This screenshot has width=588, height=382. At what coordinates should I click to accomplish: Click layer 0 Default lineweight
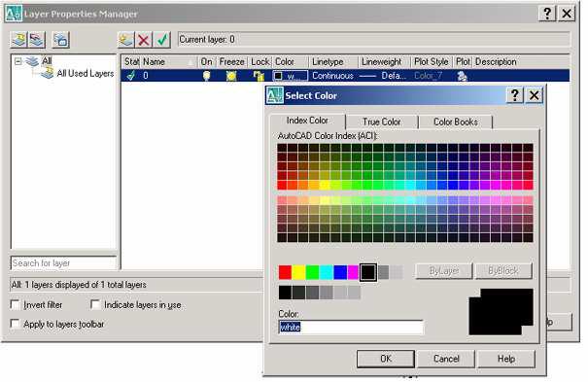(383, 76)
